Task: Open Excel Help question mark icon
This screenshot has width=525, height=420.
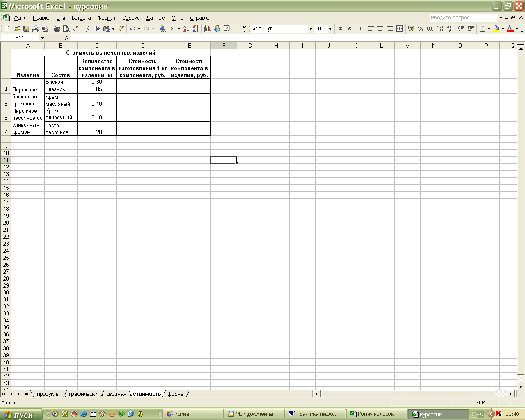Action: tap(227, 29)
